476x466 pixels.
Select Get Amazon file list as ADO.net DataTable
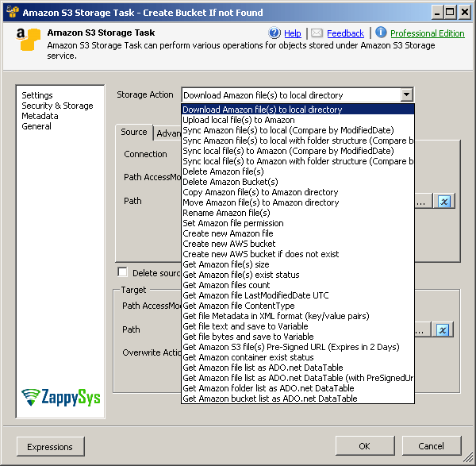[297, 368]
